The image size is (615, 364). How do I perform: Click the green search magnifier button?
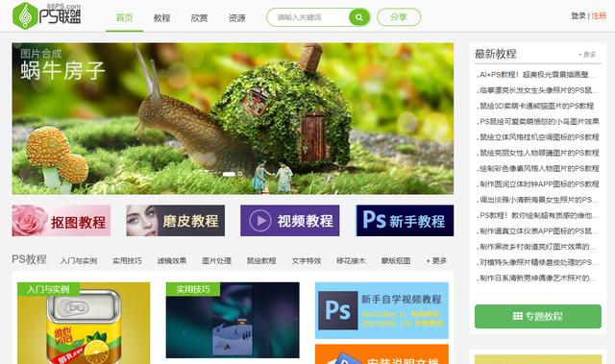[x=358, y=17]
